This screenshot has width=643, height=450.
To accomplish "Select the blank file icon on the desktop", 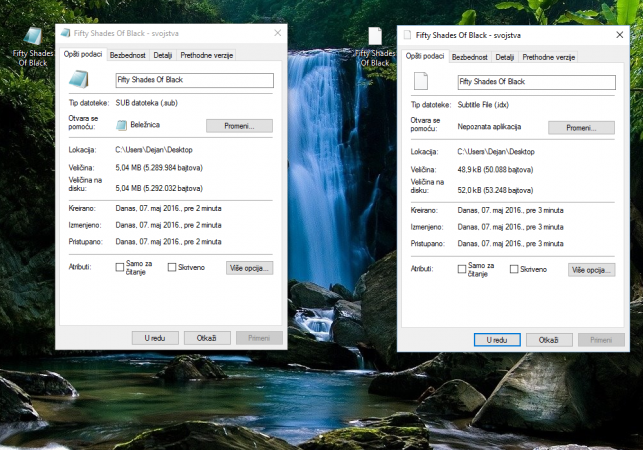I will [x=375, y=37].
